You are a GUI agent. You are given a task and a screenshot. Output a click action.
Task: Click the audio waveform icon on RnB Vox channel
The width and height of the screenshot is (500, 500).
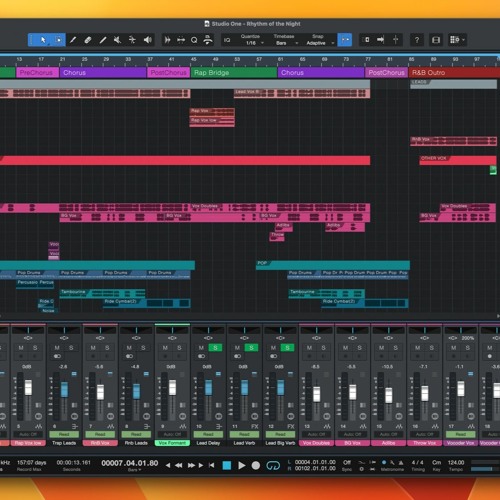(111, 426)
